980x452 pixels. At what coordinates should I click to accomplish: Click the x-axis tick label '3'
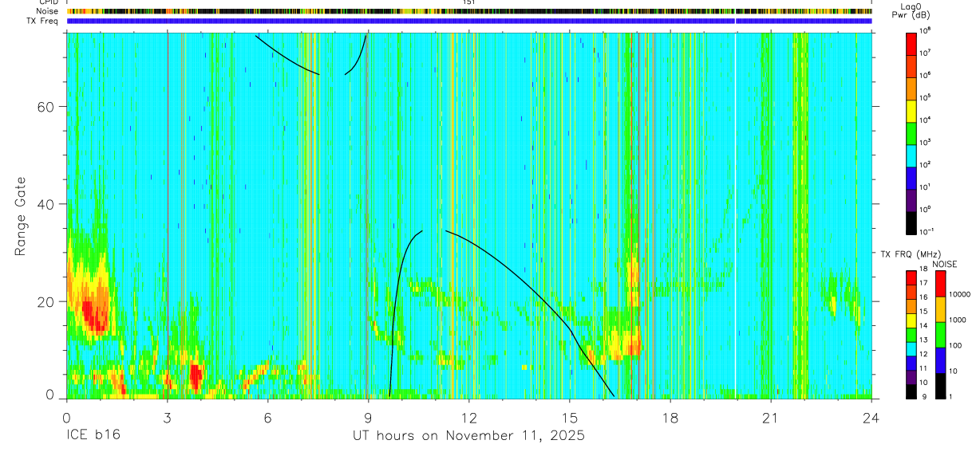pyautogui.click(x=167, y=417)
